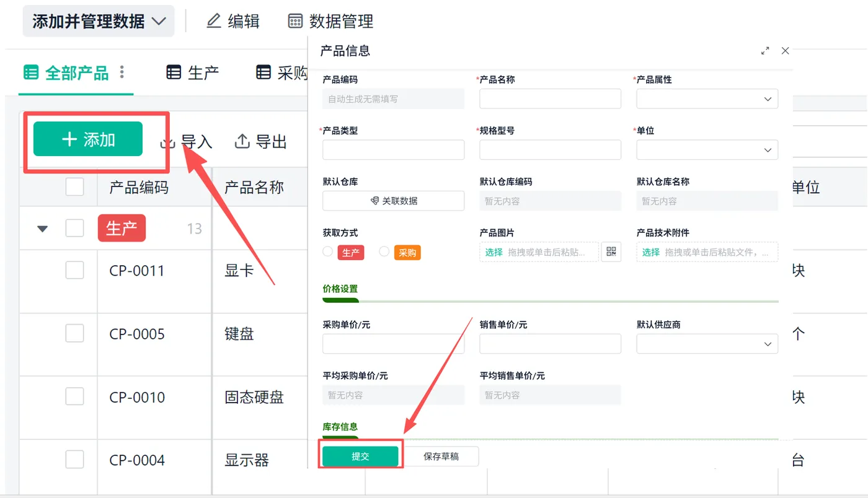Switch to the 生产 tab

tap(193, 72)
